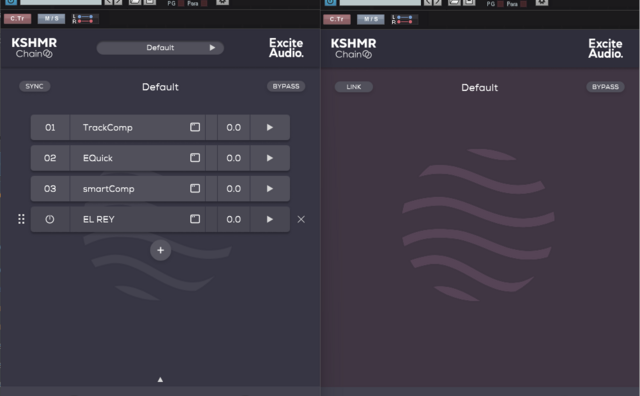This screenshot has width=640, height=396.
Task: Open EL REY plugin window icon
Action: click(195, 219)
